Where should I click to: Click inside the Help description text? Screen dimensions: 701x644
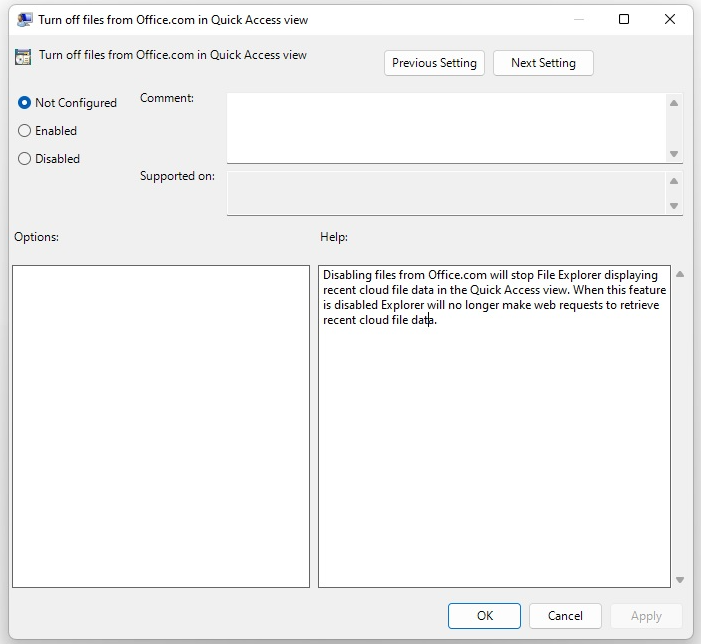coord(493,297)
